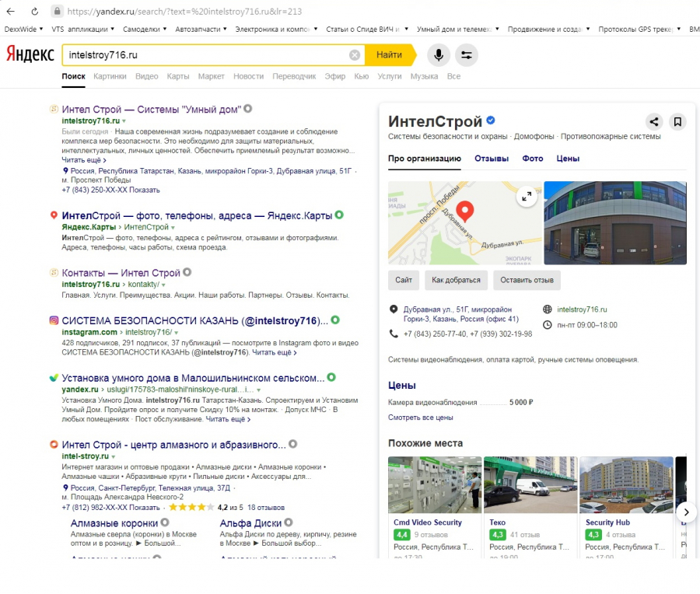Select the red location pin on the map

(x=465, y=211)
